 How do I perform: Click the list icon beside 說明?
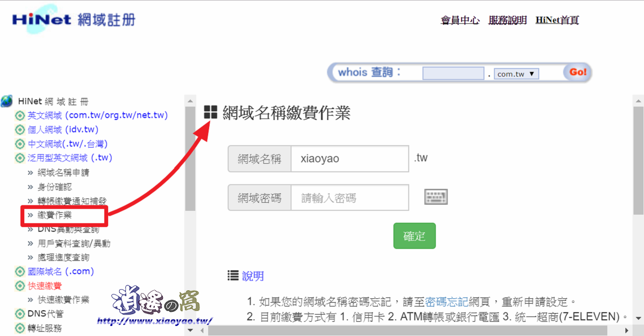click(x=233, y=275)
